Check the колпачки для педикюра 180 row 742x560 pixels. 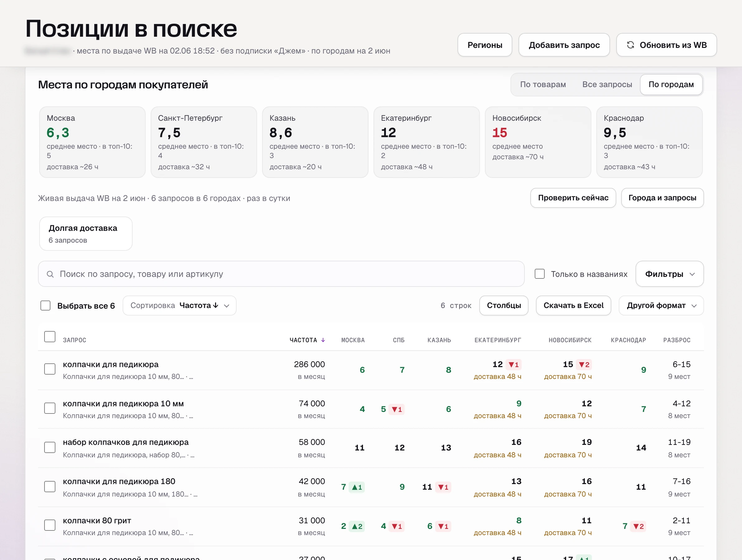pyautogui.click(x=50, y=487)
